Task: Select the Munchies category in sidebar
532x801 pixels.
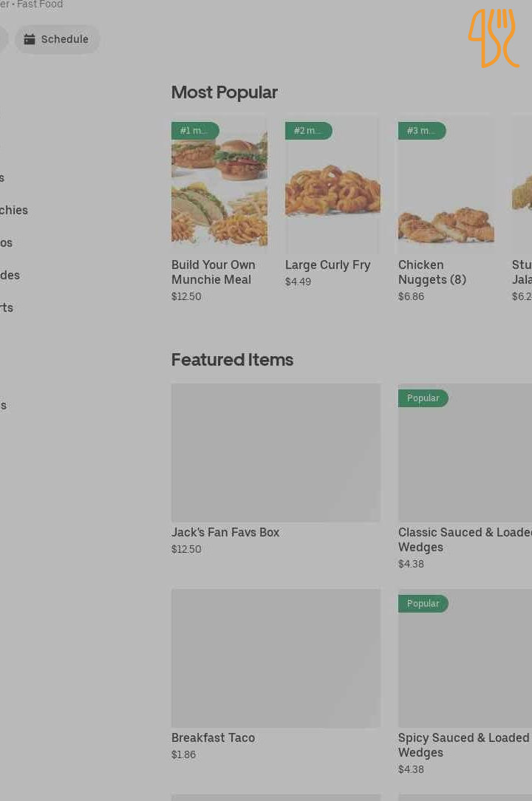Action: pos(13,211)
